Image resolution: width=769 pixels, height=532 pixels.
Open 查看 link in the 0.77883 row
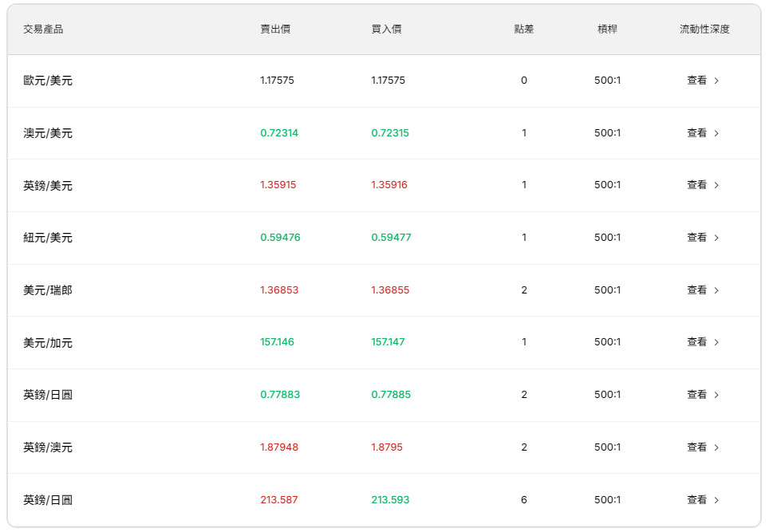pos(703,395)
